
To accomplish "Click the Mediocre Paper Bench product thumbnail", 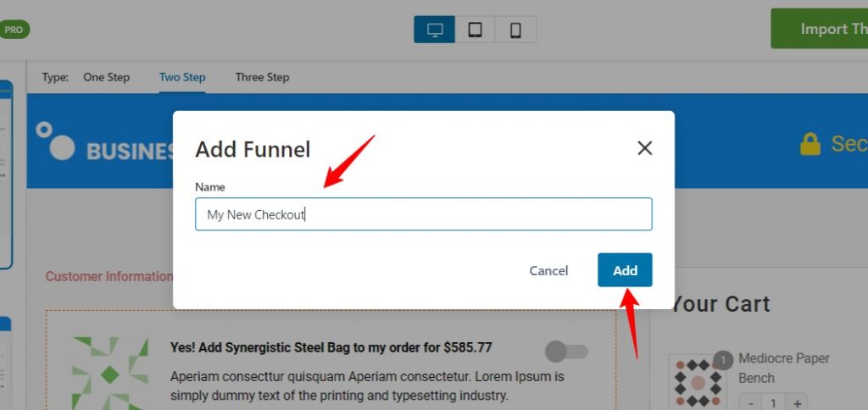I will point(698,382).
